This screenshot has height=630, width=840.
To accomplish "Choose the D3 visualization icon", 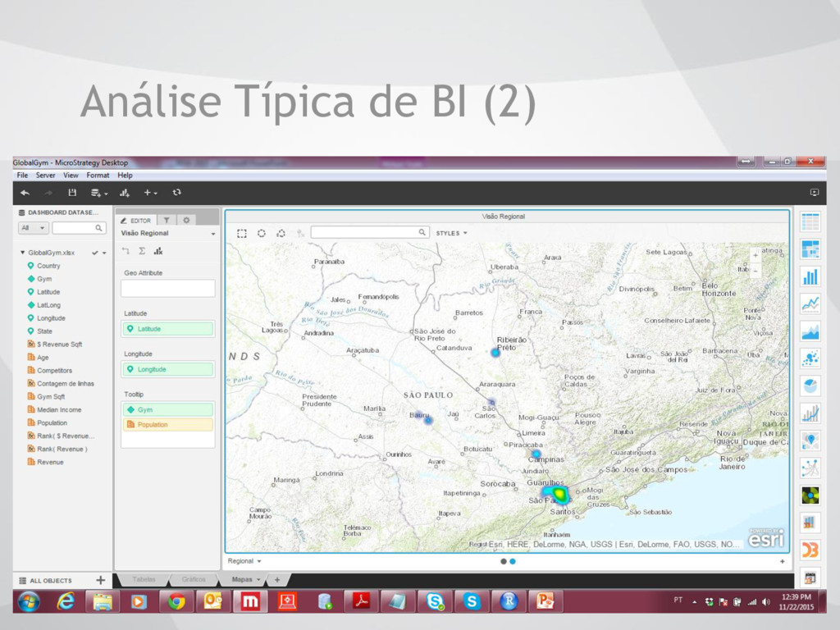I will [x=810, y=550].
